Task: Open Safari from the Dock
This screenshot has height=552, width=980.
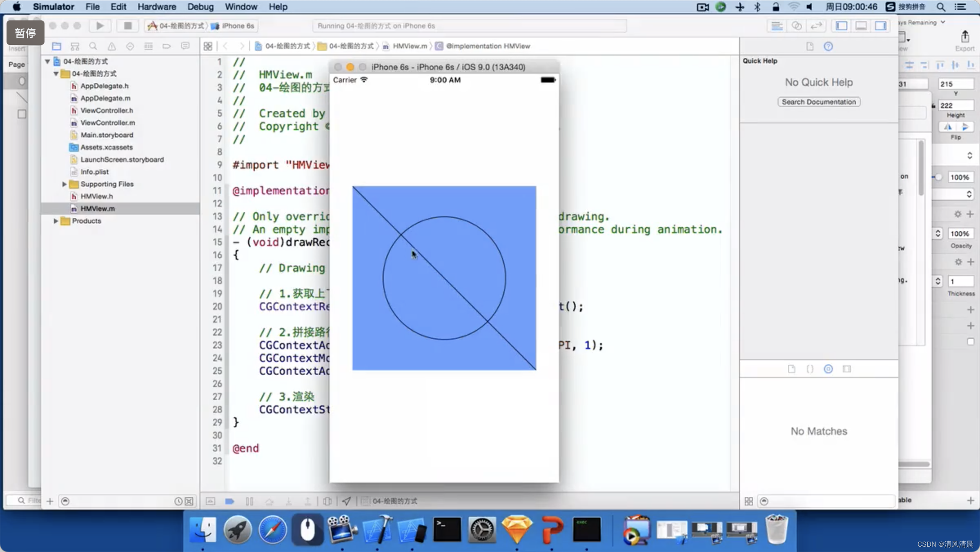Action: (x=272, y=530)
